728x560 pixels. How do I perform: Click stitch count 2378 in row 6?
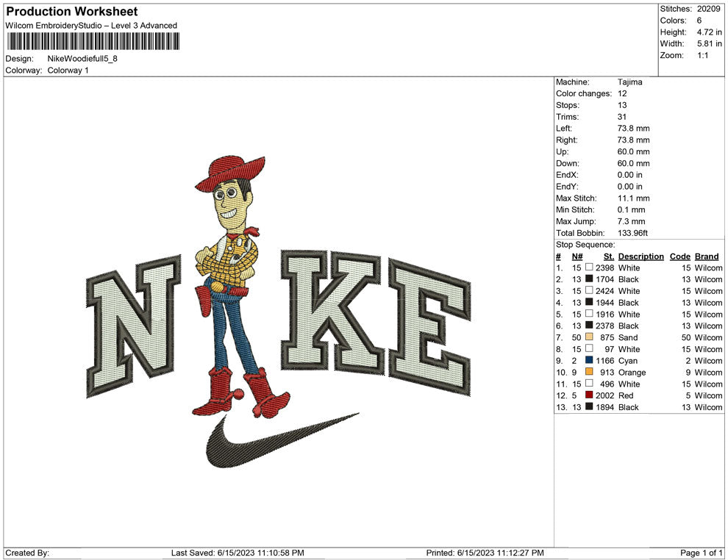[x=604, y=326]
